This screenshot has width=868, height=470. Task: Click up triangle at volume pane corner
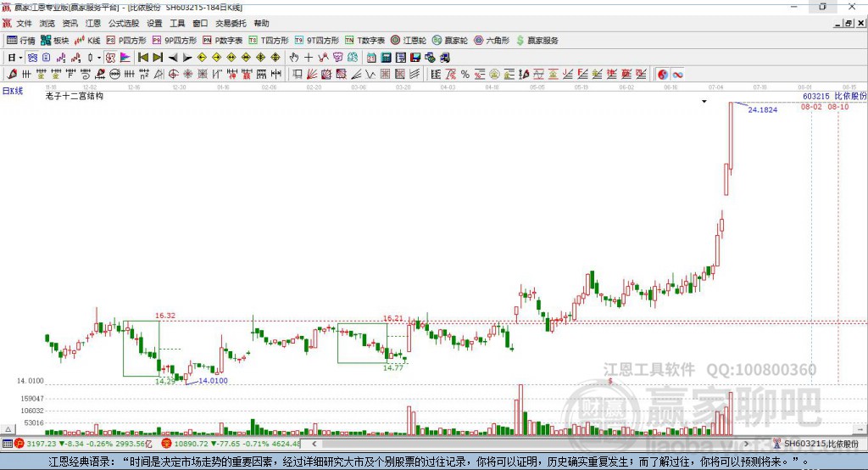pyautogui.click(x=8, y=429)
